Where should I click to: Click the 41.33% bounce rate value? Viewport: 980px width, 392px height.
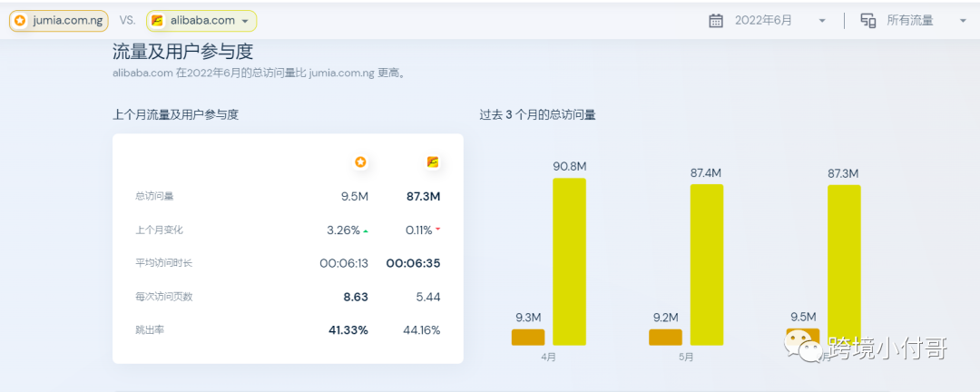point(348,330)
